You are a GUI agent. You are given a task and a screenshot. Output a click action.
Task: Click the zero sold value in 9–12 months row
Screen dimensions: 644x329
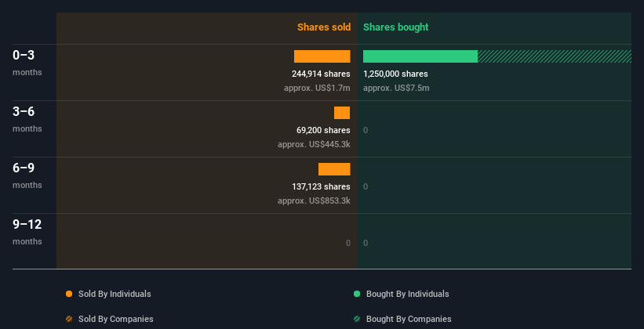click(348, 243)
